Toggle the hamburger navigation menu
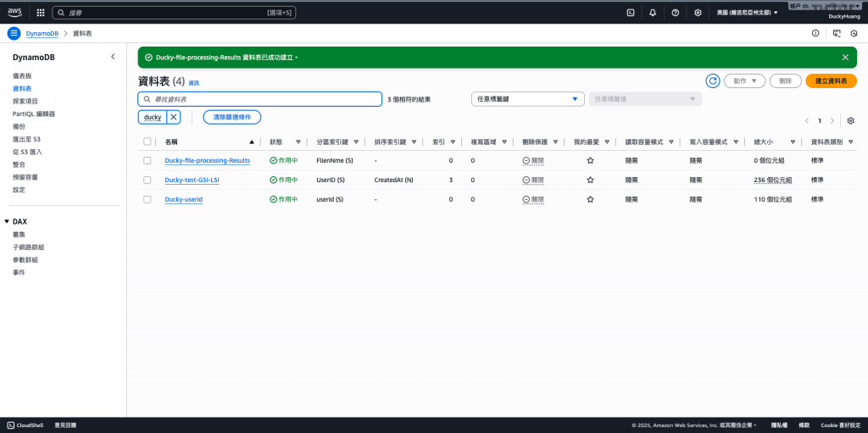The width and height of the screenshot is (868, 433). click(14, 33)
